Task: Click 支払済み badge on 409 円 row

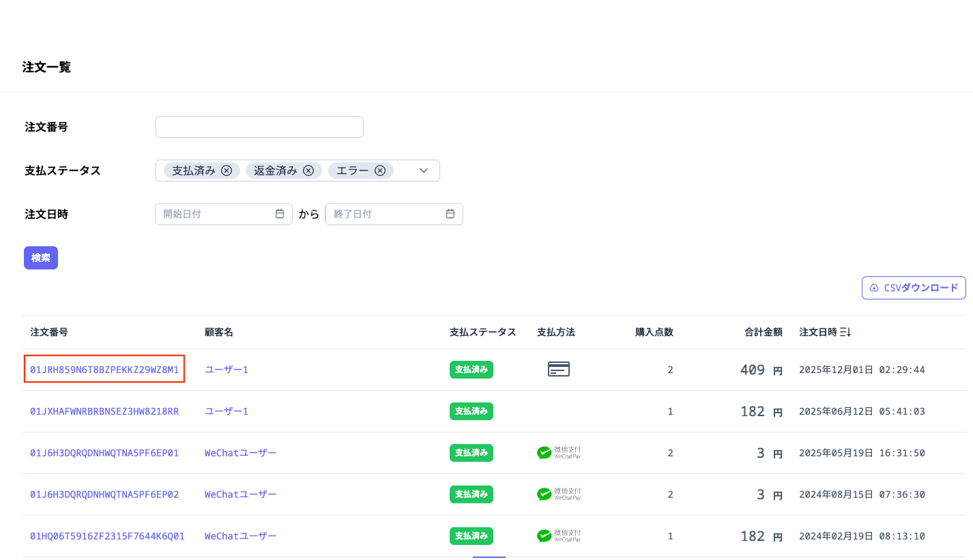Action: point(471,370)
